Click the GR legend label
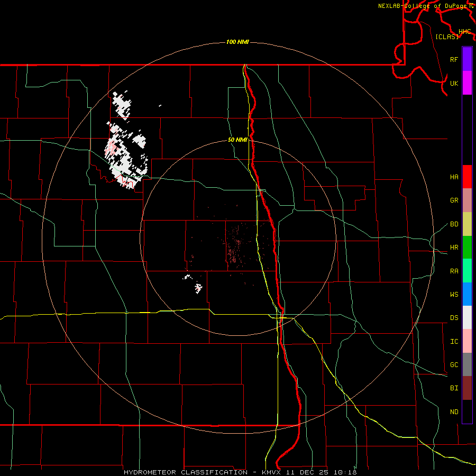The height and width of the screenshot is (476, 476). pos(454,200)
